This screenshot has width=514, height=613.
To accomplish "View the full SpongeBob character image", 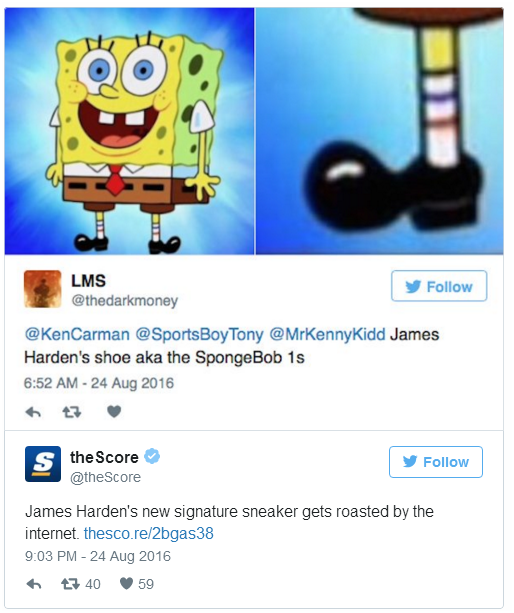I will click(129, 131).
